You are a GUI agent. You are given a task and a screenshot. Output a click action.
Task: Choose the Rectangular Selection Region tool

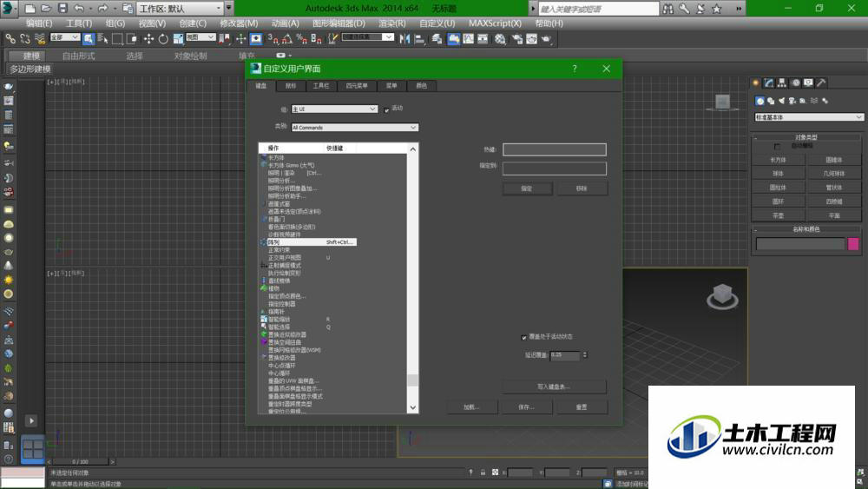click(117, 39)
